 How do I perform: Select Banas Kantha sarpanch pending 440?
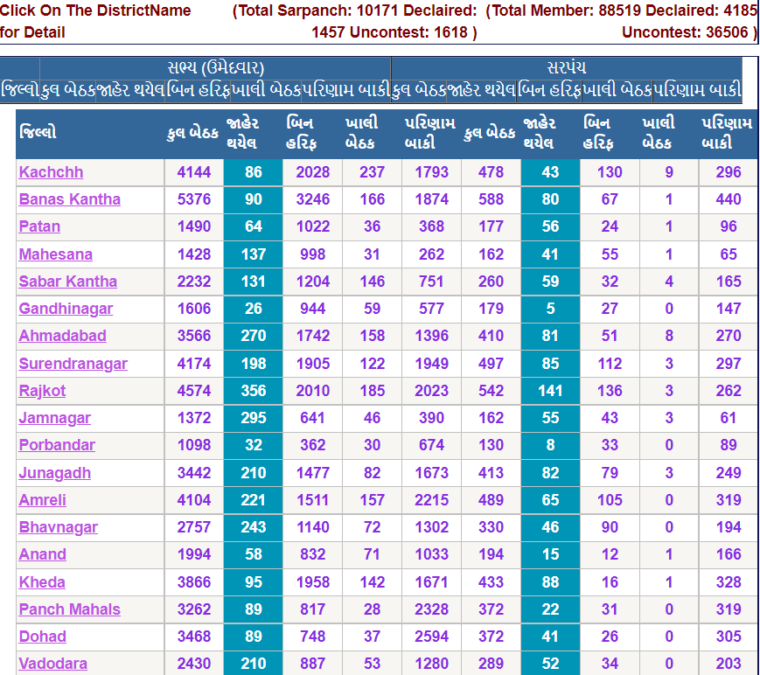pyautogui.click(x=728, y=199)
